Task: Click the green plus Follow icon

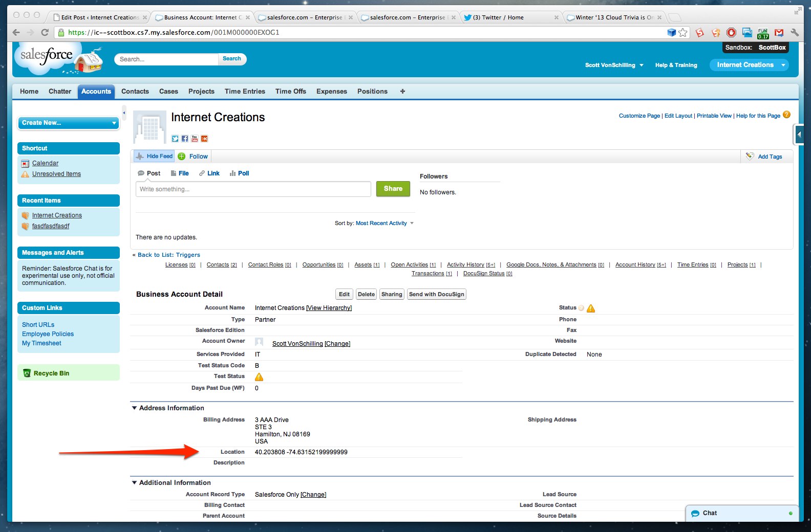Action: [181, 157]
